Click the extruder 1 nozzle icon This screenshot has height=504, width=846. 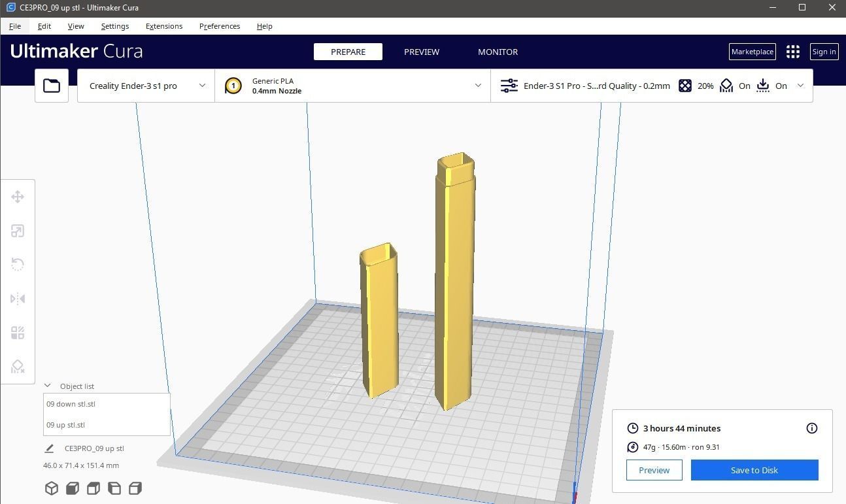[x=233, y=86]
